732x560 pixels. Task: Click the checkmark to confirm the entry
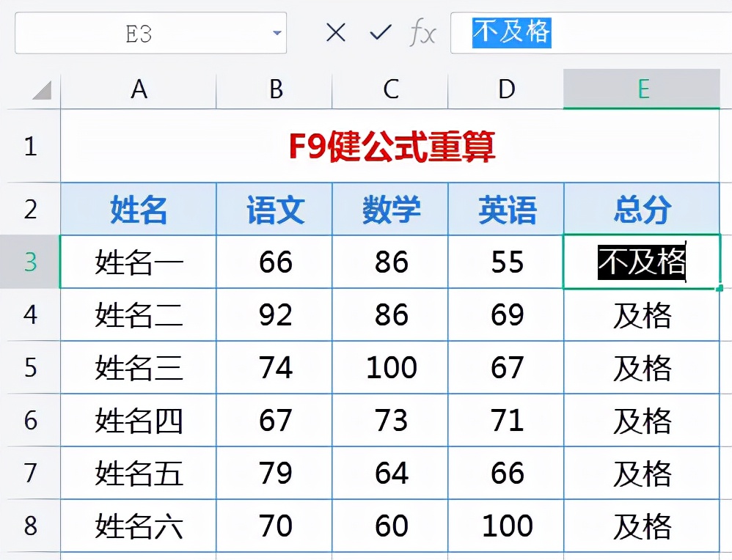pyautogui.click(x=379, y=32)
